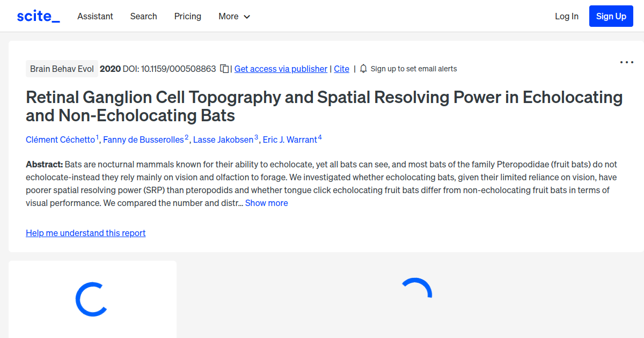Click the Brain Behav Evol journal badge
The width and height of the screenshot is (644, 338).
[x=62, y=68]
